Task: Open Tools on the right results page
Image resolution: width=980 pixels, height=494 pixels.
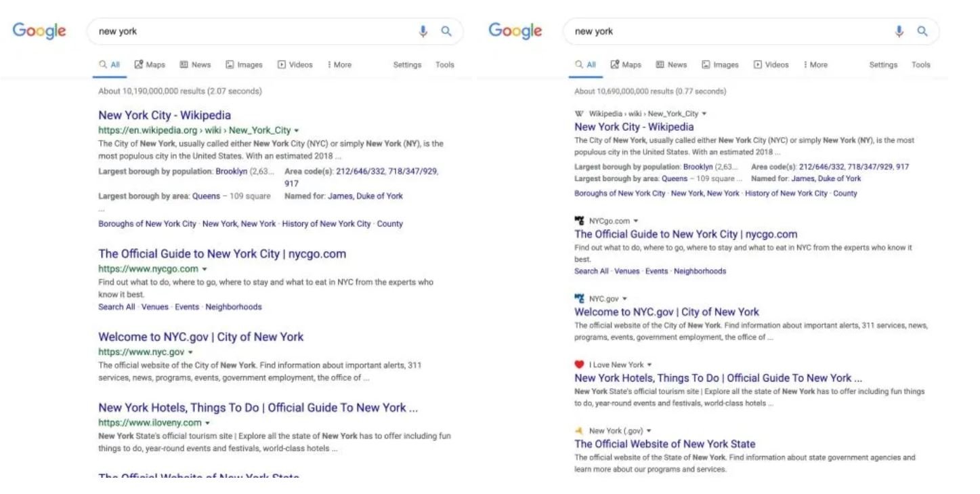Action: (x=920, y=65)
